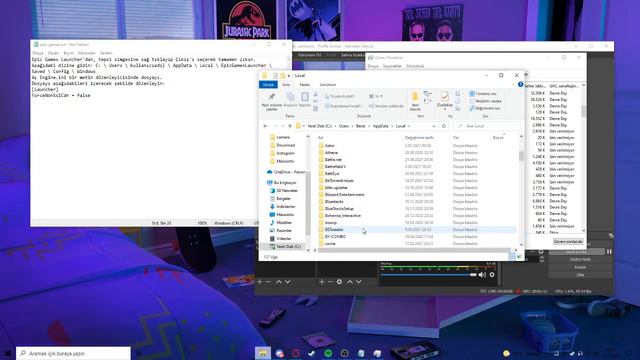This screenshot has width=640, height=360.
Task: Switch to Giriş tab in Explorer
Action: point(286,84)
